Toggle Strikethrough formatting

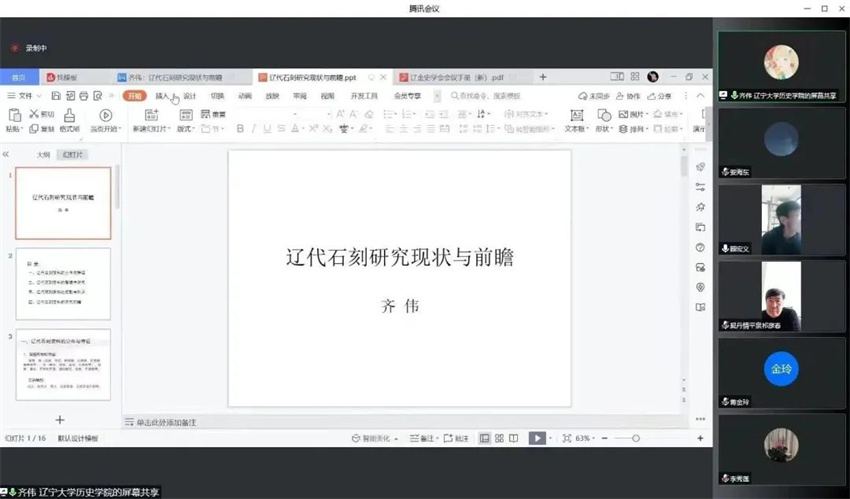(281, 128)
